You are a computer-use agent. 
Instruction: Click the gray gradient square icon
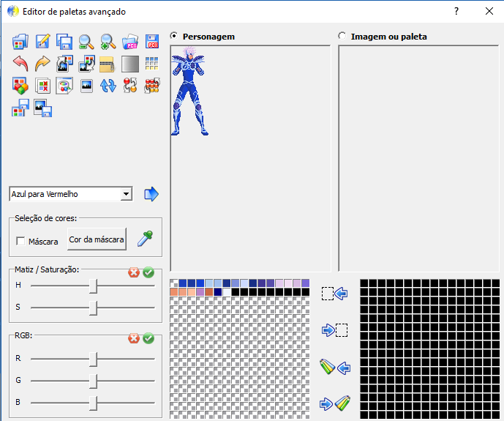coord(130,64)
